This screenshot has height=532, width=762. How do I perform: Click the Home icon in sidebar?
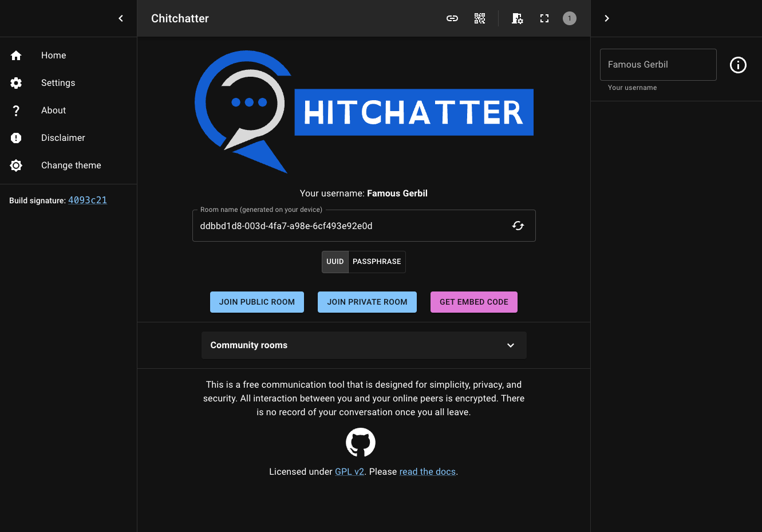click(16, 56)
